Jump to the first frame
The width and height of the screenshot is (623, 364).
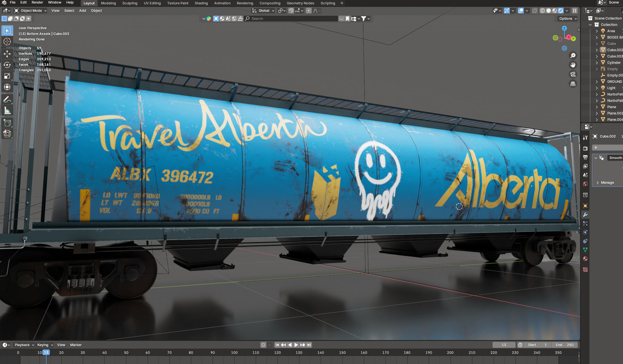pos(277,345)
